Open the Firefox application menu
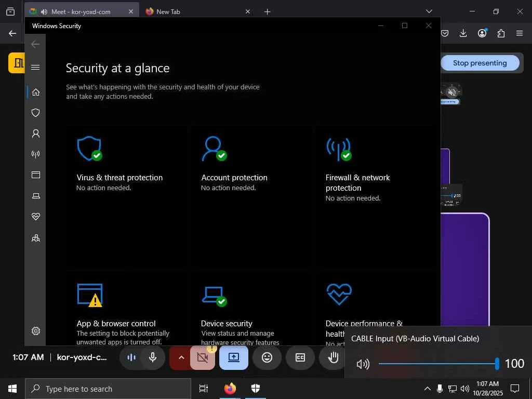Viewport: 532px width, 399px height. click(x=520, y=33)
